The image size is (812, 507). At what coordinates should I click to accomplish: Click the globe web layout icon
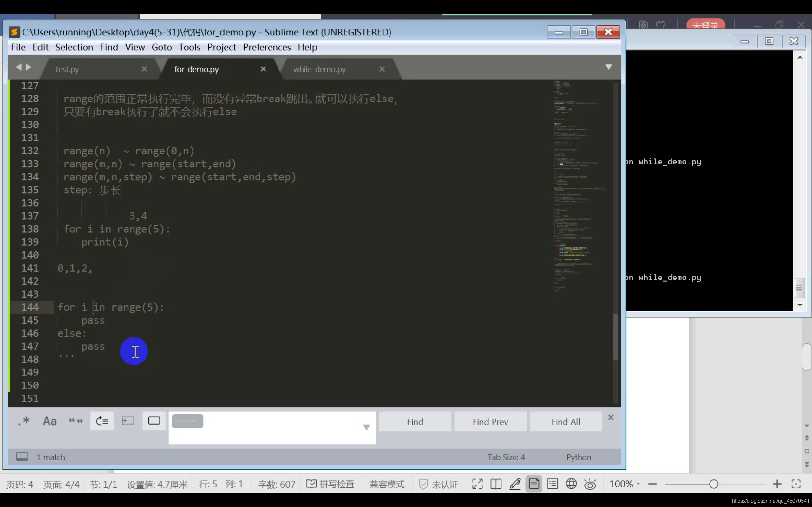pos(571,484)
